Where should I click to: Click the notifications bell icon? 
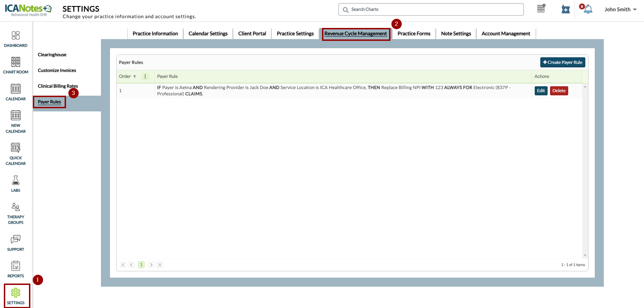click(x=588, y=9)
